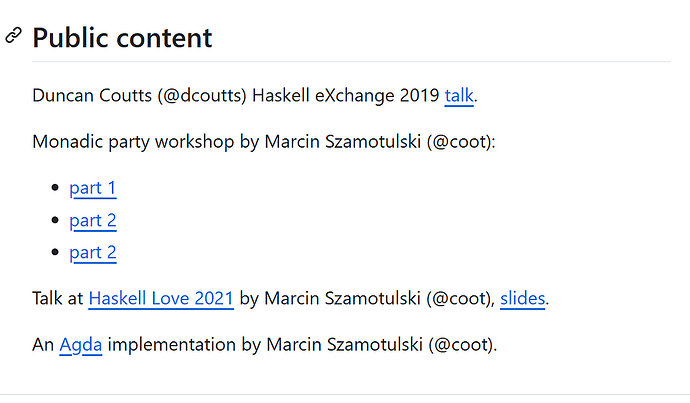
Task: Open the part 2 link in the second bullet
Action: click(x=93, y=220)
